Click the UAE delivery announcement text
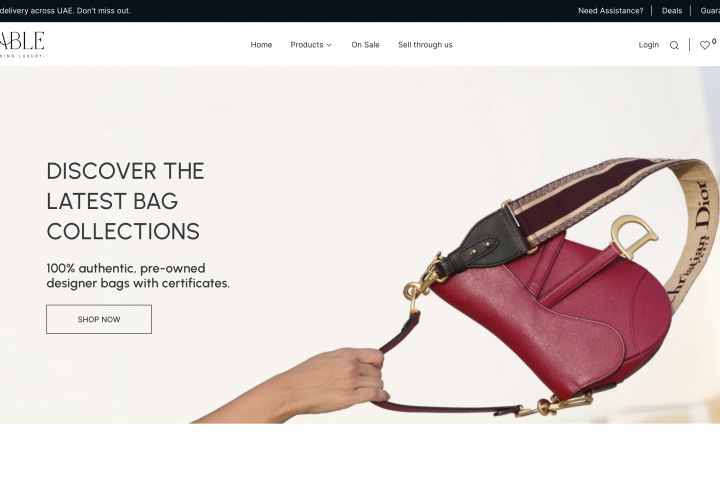Image resolution: width=720 pixels, height=480 pixels. coord(65,11)
